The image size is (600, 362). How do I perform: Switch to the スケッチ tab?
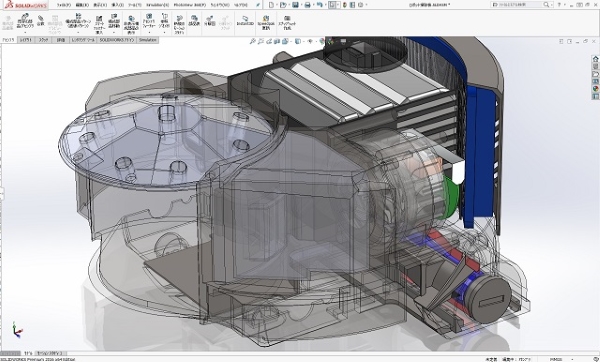43,40
